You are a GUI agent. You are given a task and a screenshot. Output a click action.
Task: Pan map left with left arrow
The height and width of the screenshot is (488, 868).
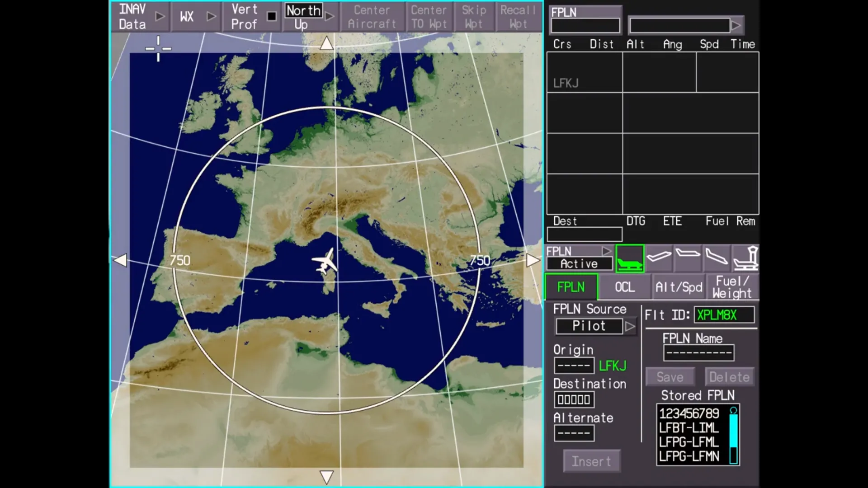(120, 260)
